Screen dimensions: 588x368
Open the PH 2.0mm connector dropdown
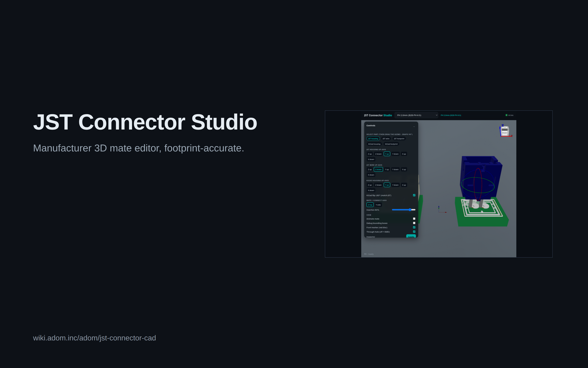[x=416, y=115]
